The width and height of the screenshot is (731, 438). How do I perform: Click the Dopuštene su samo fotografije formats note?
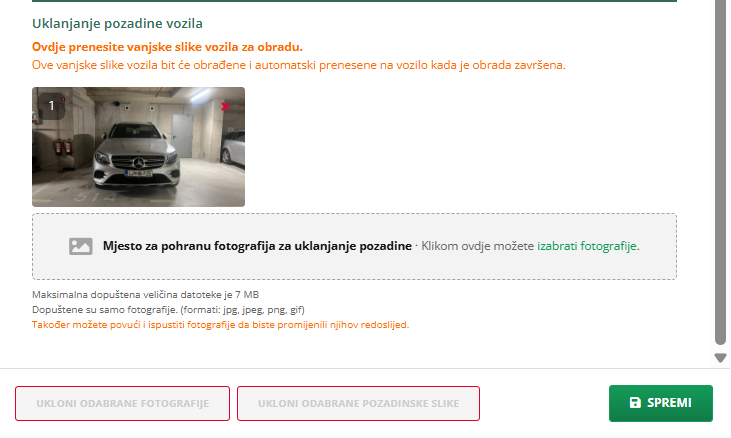click(x=168, y=309)
